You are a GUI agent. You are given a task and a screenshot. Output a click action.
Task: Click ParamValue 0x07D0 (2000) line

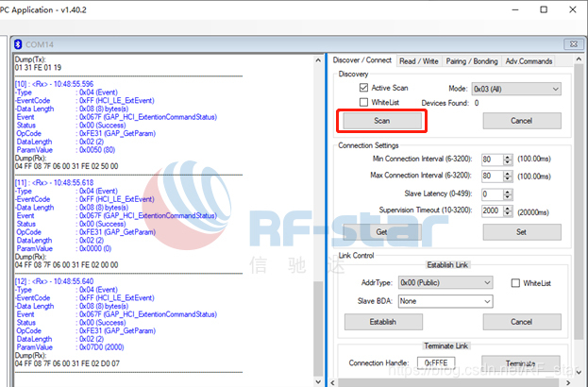pyautogui.click(x=70, y=347)
